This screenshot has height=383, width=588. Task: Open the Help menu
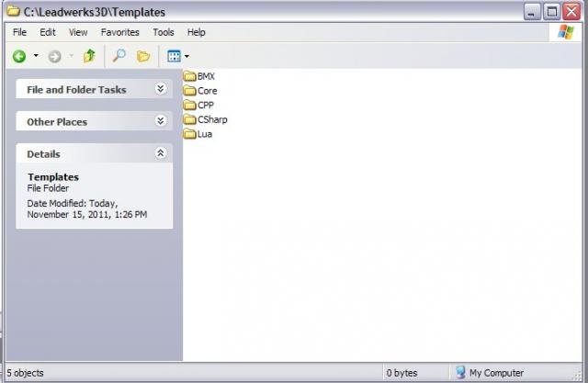pyautogui.click(x=196, y=32)
